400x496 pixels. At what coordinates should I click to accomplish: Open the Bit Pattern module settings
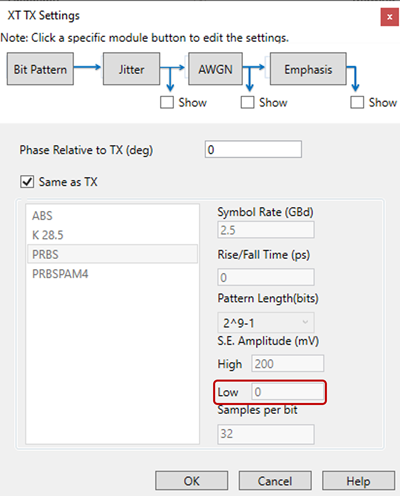pyautogui.click(x=40, y=69)
